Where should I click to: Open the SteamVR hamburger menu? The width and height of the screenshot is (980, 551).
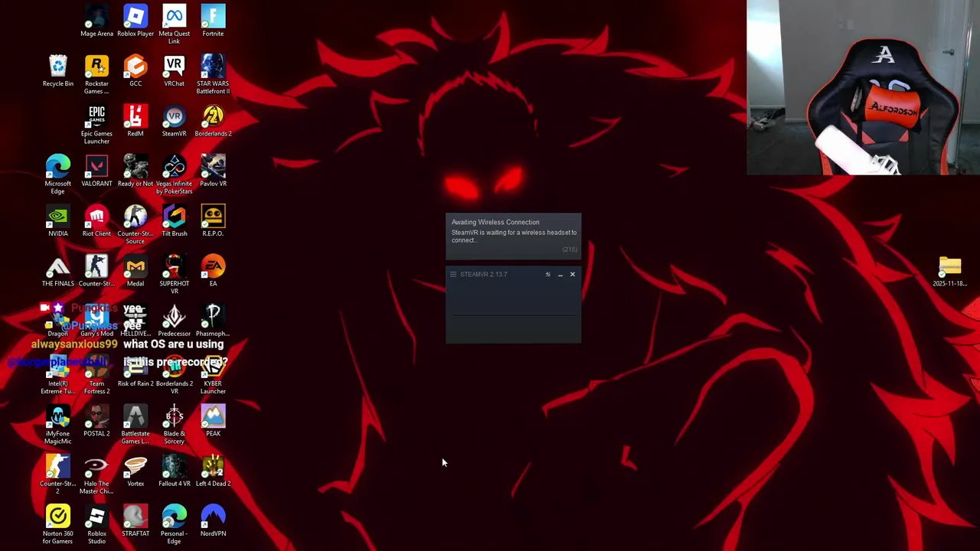coord(453,274)
